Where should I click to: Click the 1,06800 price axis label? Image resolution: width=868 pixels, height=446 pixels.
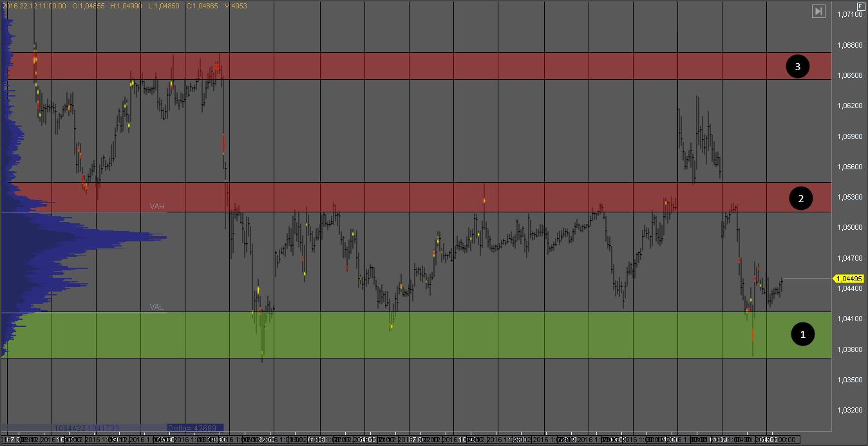click(x=851, y=45)
